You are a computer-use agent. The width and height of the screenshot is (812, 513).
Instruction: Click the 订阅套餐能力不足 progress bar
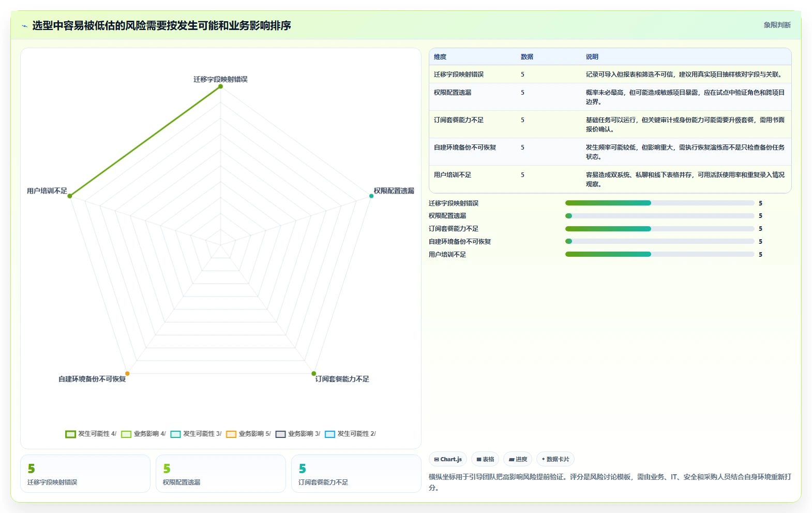660,229
